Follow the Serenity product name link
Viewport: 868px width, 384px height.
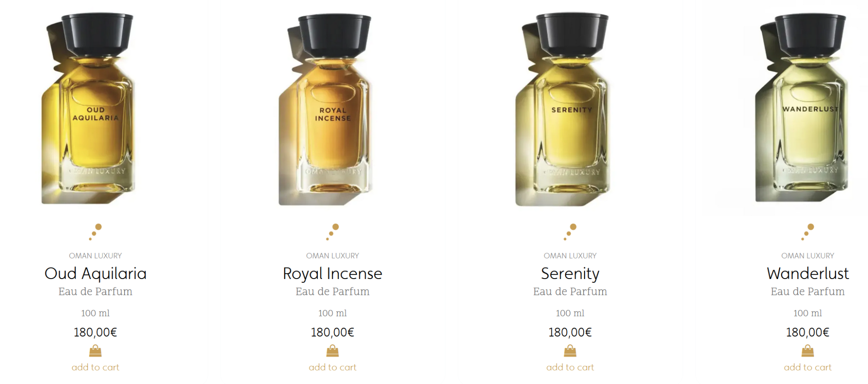(570, 273)
